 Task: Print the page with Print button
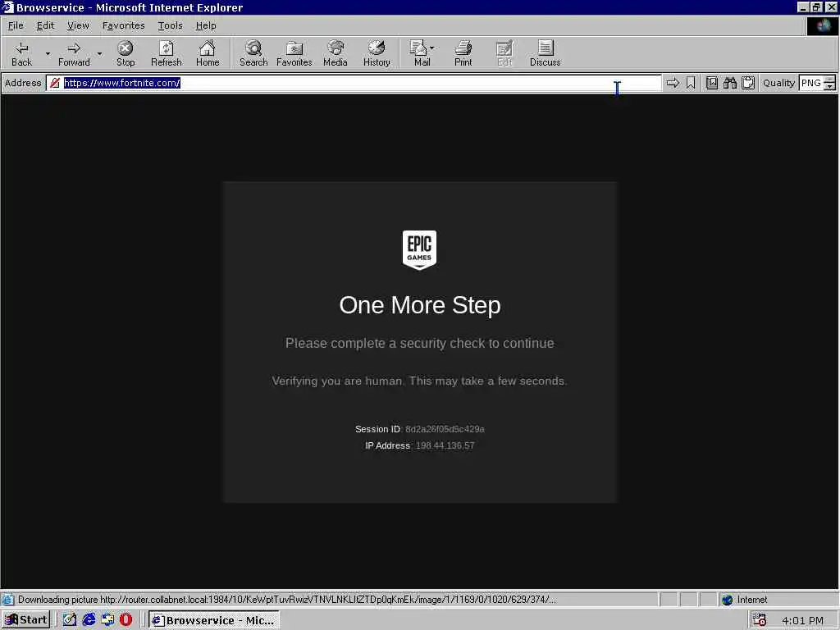click(463, 53)
